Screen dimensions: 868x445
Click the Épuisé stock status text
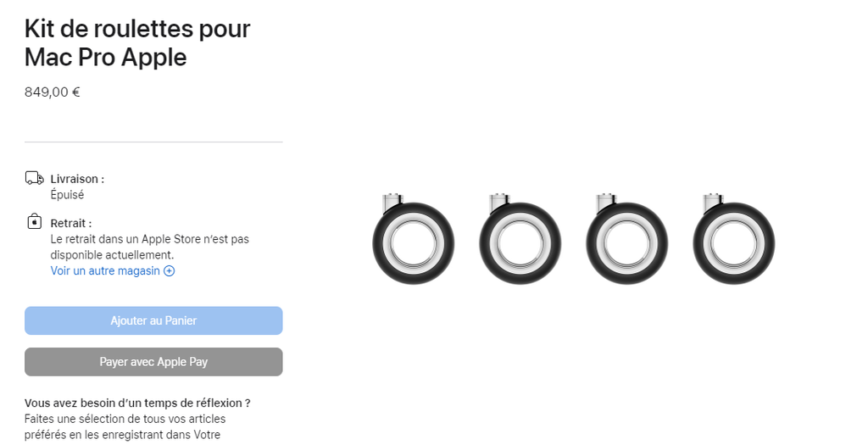67,195
